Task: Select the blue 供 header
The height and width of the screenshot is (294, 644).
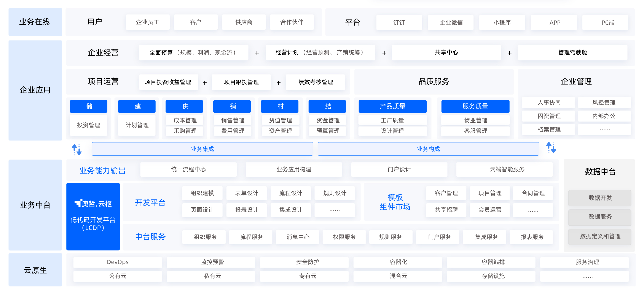Action: (184, 106)
